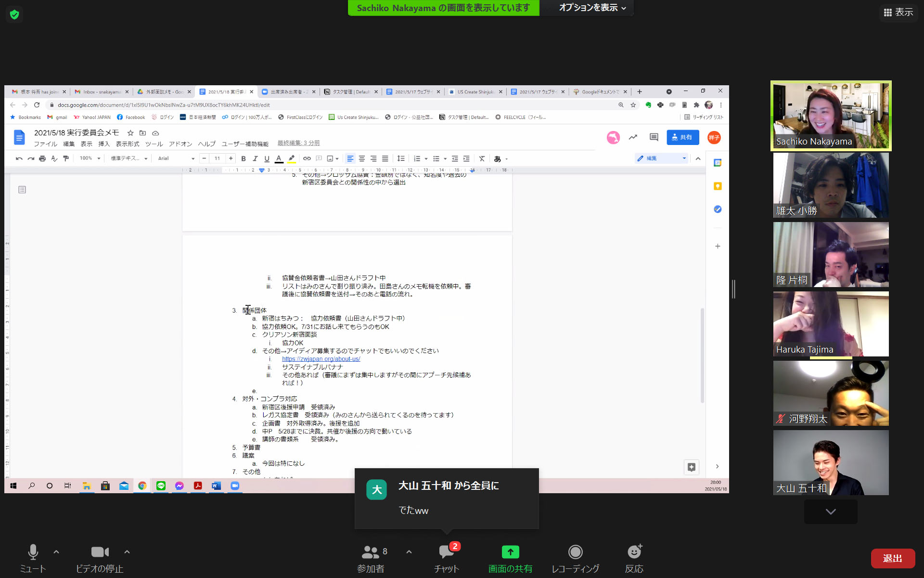Expand participants options arrow beside 参加者
The width and height of the screenshot is (924, 578).
pos(409,552)
